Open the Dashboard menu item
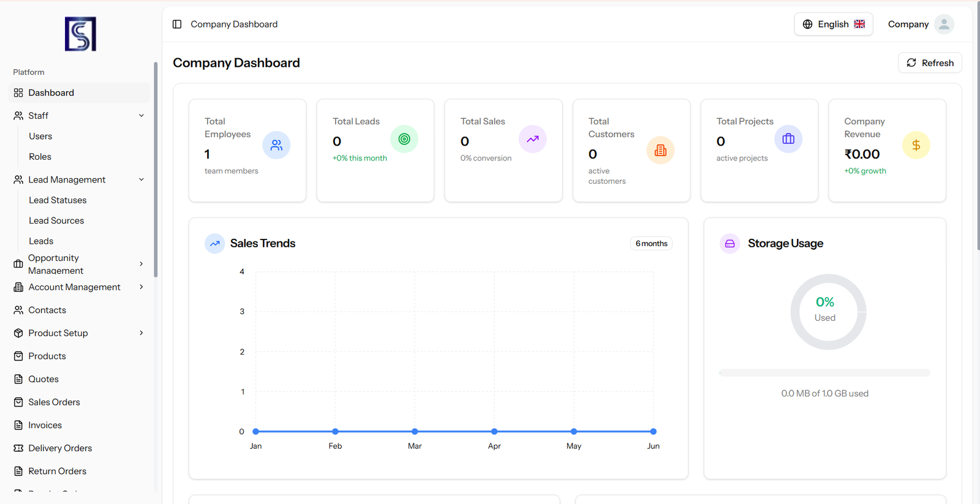980x504 pixels. pyautogui.click(x=80, y=92)
